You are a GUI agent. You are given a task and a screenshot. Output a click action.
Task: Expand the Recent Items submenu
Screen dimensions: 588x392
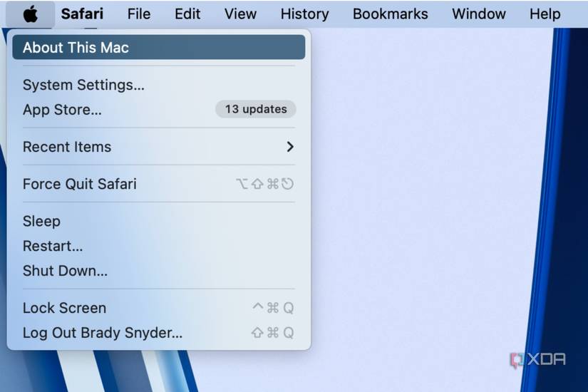159,147
